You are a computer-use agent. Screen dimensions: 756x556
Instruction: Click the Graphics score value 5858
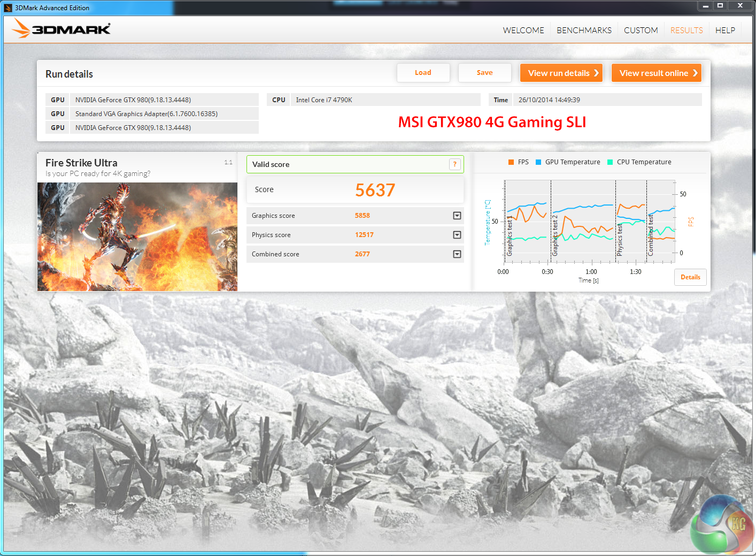(362, 216)
